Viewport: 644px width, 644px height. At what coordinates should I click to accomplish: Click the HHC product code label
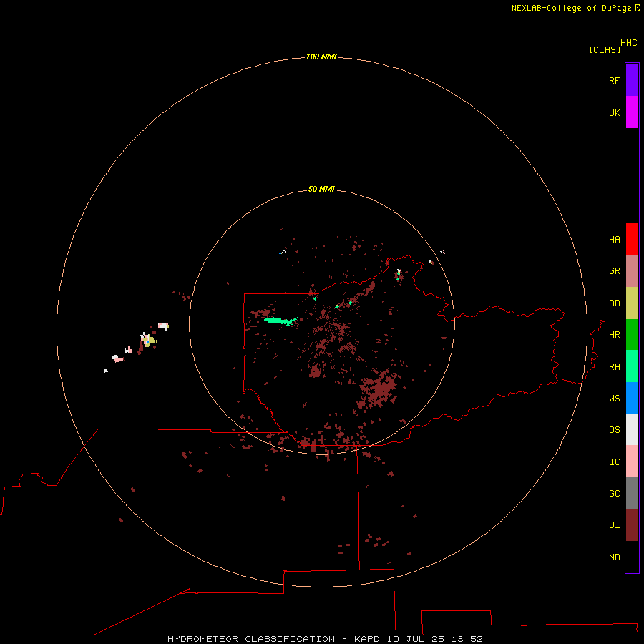click(629, 43)
